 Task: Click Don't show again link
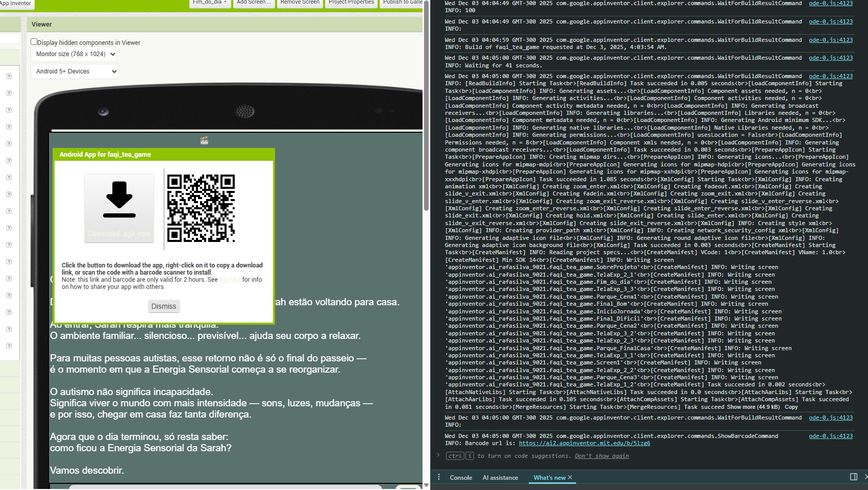coord(602,456)
